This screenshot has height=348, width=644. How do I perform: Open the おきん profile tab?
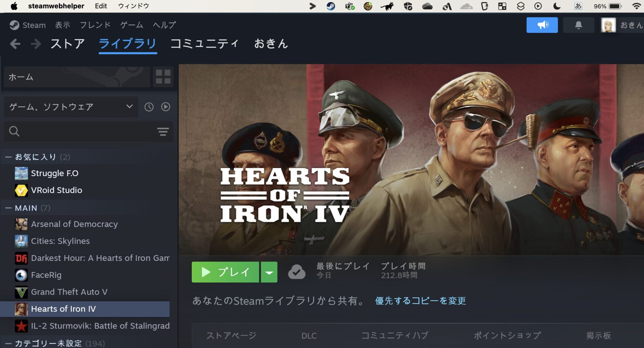[x=271, y=44]
